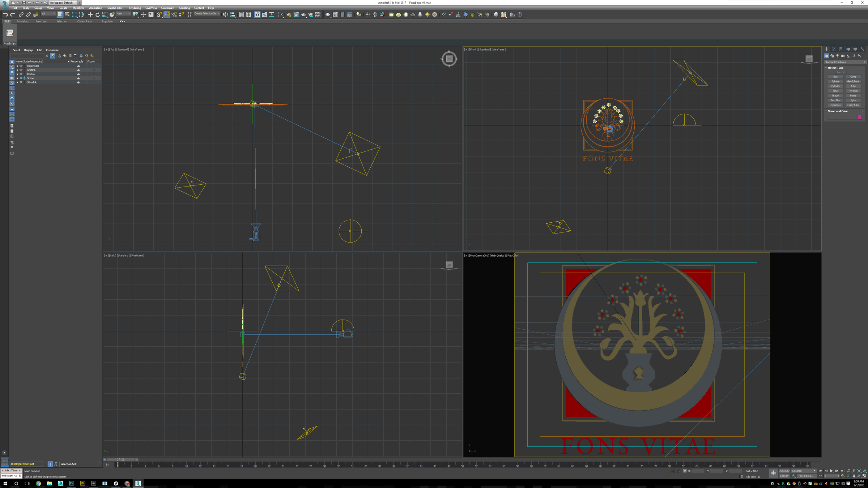Hide the GoldInk layer with eye icon
868x488 pixels.
tap(21, 70)
